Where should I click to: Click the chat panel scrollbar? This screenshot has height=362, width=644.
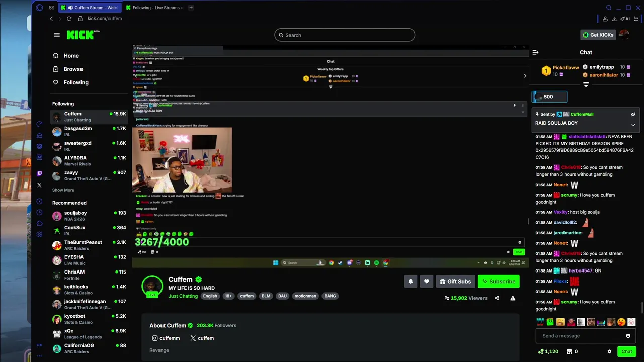coord(642,308)
